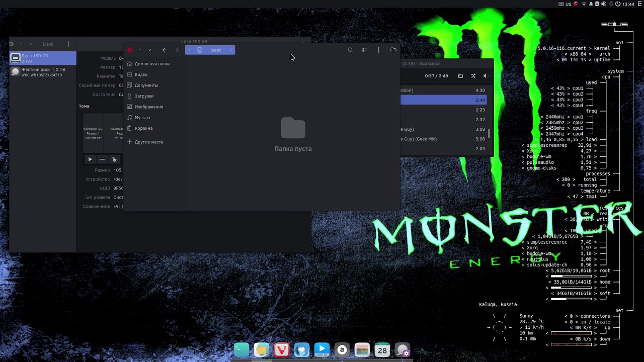
Task: Select the 3:08 Geek Mix track
Action: [x=443, y=139]
